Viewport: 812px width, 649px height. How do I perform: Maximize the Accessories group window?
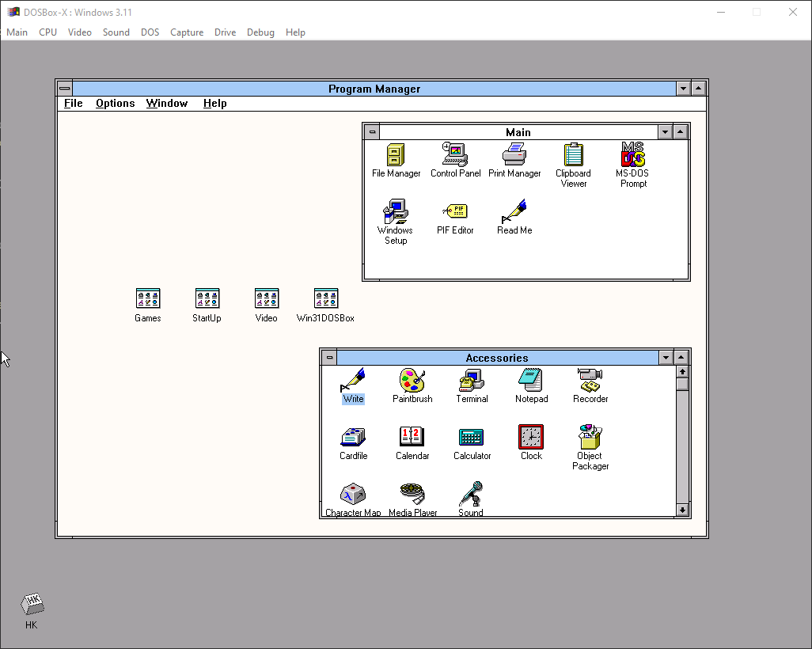pos(681,358)
